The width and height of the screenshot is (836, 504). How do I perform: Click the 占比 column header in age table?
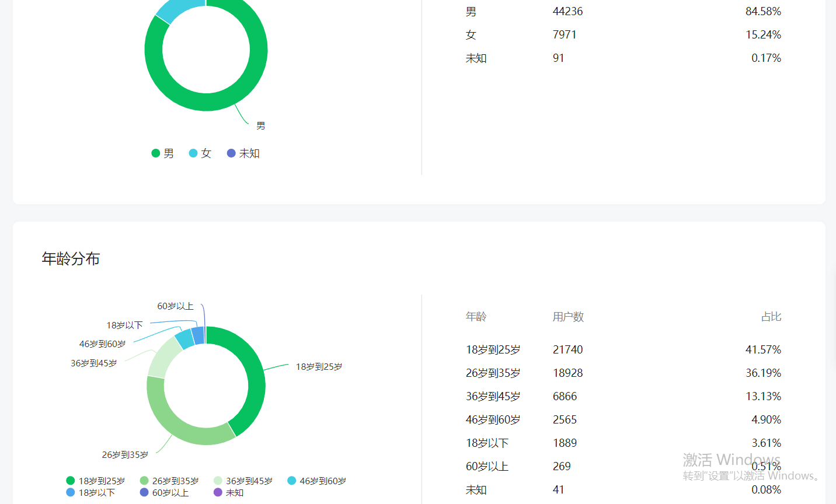pos(771,317)
